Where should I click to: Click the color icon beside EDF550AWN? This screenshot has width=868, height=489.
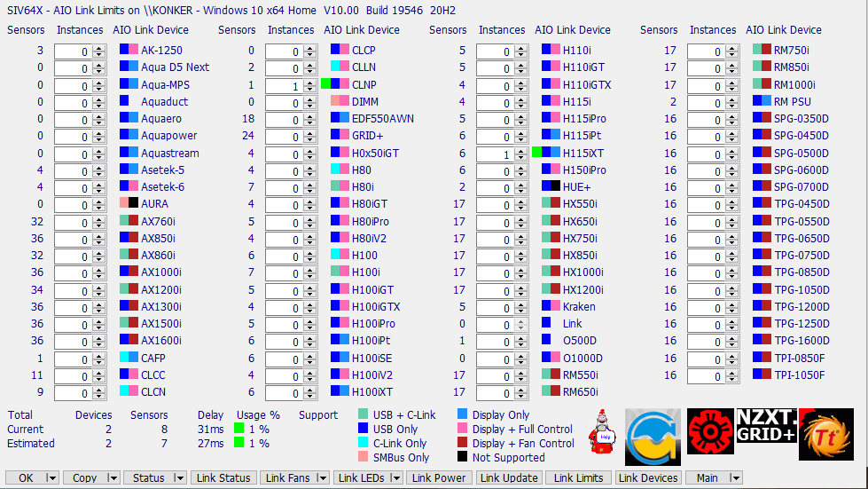tap(340, 118)
